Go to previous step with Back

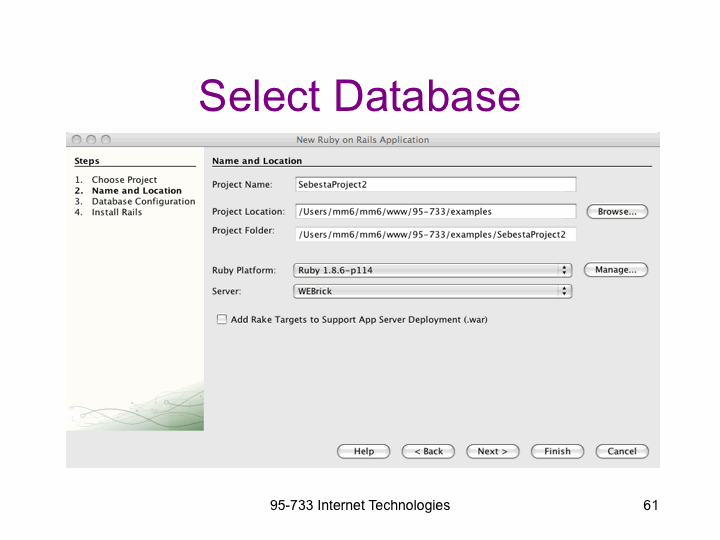(428, 451)
